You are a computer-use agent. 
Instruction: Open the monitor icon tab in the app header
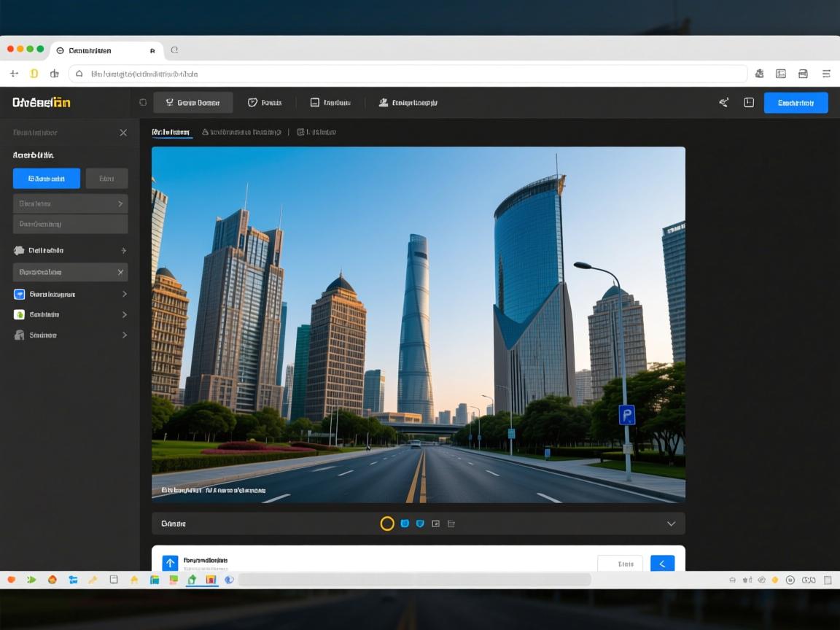pyautogui.click(x=330, y=103)
